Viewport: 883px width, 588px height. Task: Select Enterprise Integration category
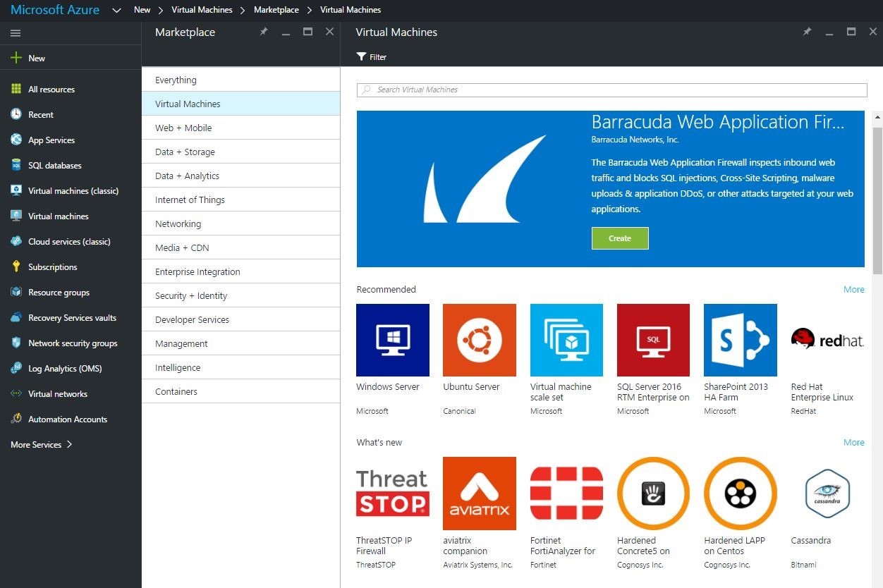(240, 271)
